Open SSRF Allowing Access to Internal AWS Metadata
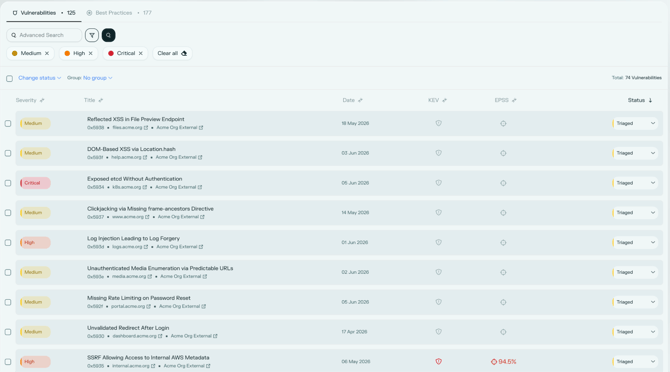 click(148, 357)
